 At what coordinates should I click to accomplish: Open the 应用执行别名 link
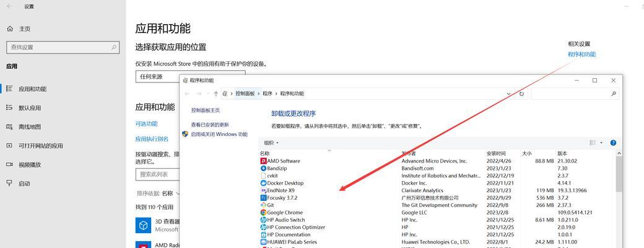click(x=152, y=139)
